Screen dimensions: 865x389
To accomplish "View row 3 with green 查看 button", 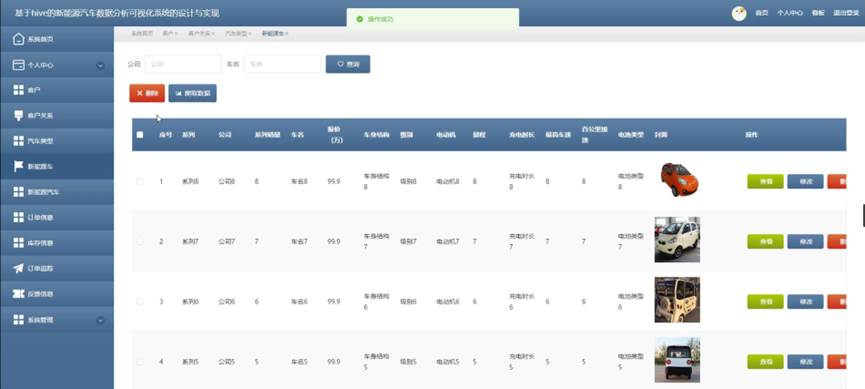I will click(x=765, y=301).
